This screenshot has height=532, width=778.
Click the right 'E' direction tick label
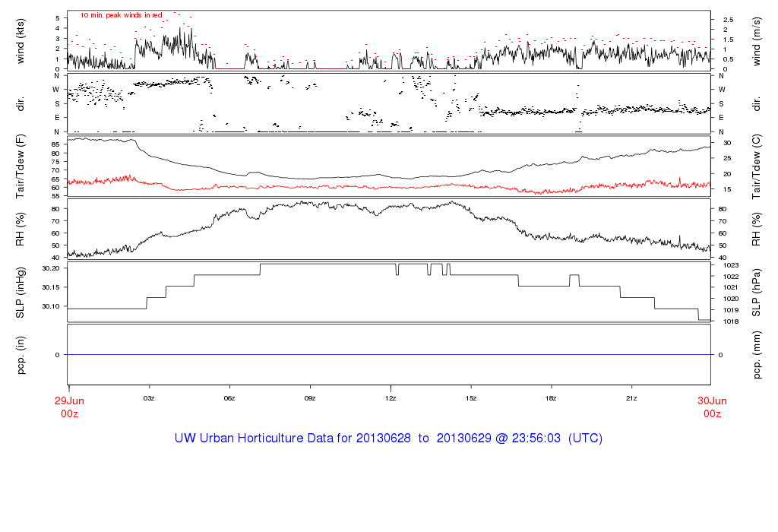(721, 118)
